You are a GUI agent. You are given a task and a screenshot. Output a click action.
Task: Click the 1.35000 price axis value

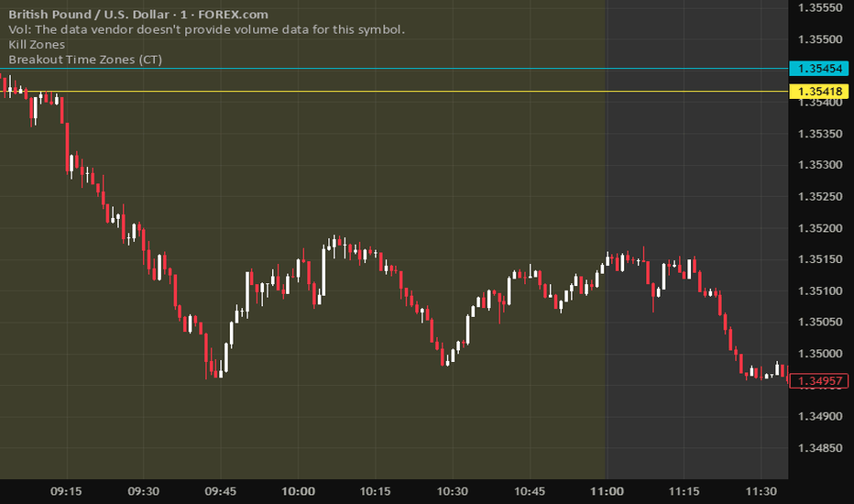tap(820, 353)
